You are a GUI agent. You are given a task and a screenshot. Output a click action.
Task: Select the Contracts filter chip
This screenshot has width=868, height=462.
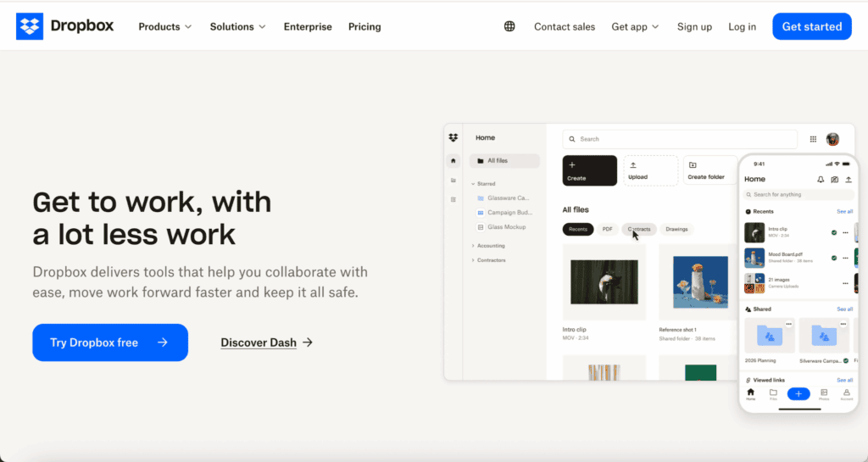click(639, 229)
